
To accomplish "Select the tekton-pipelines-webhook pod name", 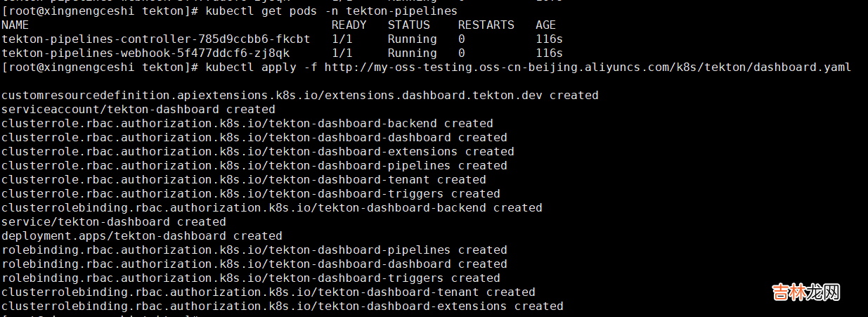I will click(145, 53).
